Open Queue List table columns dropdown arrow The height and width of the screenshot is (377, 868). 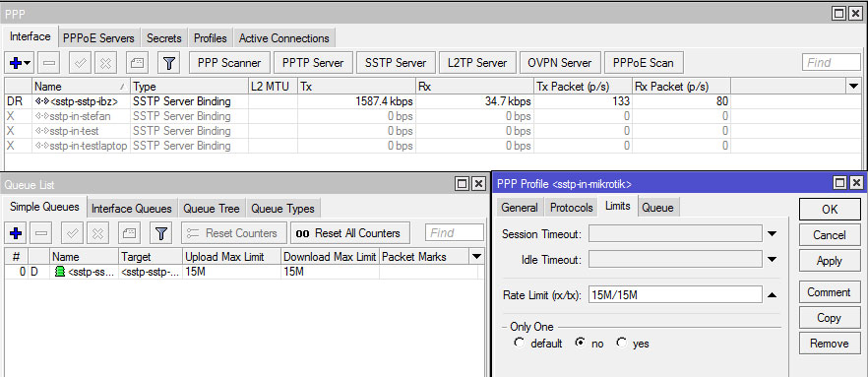click(x=475, y=256)
